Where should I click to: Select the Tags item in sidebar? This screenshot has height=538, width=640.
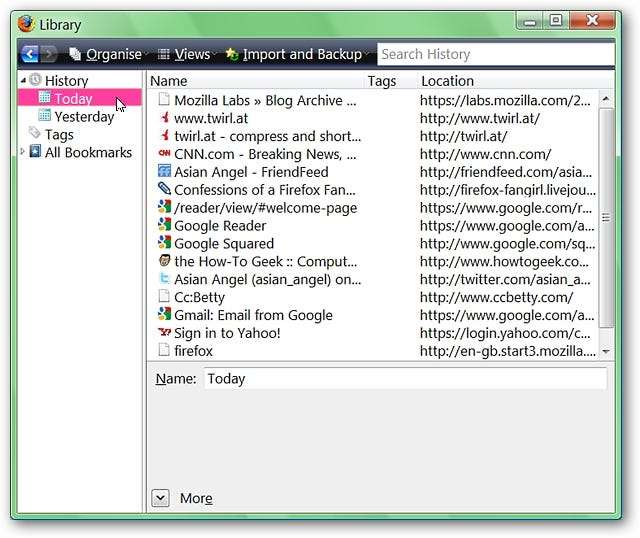tap(59, 135)
